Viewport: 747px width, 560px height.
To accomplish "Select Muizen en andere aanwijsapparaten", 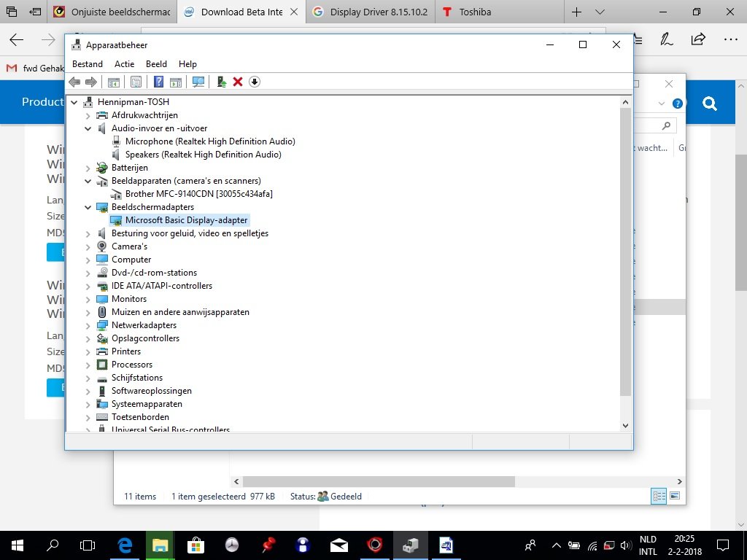I will coord(181,312).
